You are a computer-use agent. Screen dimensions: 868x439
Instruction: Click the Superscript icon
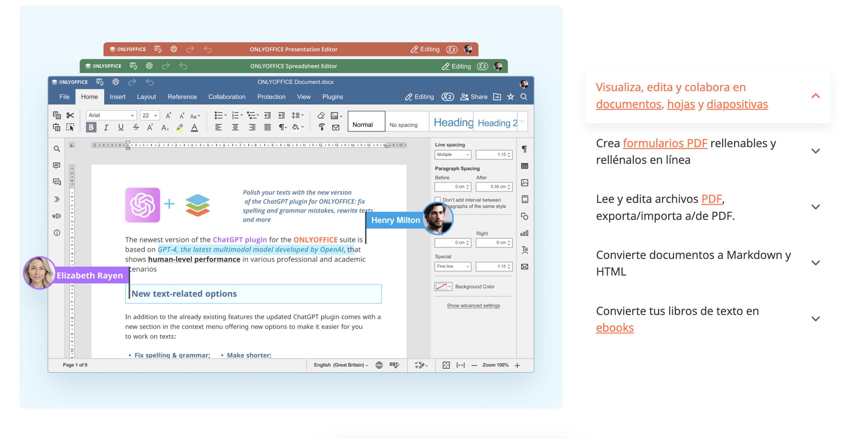(150, 127)
